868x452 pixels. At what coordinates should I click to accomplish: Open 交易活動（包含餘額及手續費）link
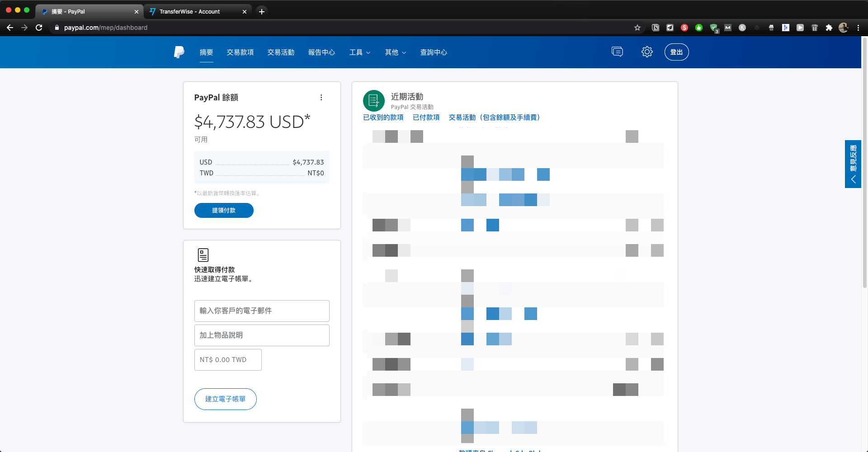click(495, 118)
